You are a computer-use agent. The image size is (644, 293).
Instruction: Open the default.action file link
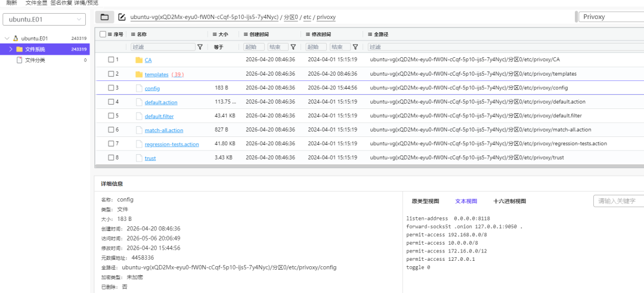[x=161, y=102]
